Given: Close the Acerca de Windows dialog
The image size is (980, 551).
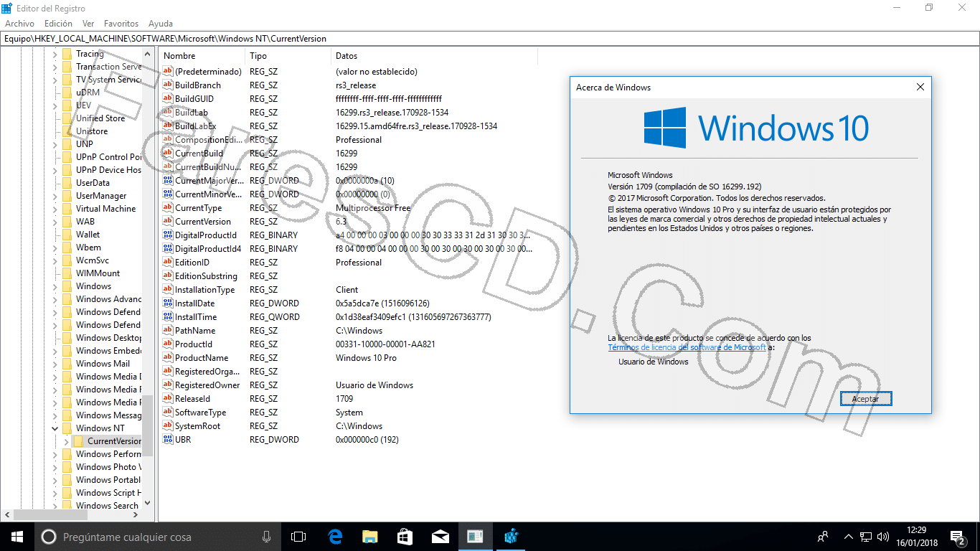Looking at the screenshot, I should pyautogui.click(x=920, y=88).
